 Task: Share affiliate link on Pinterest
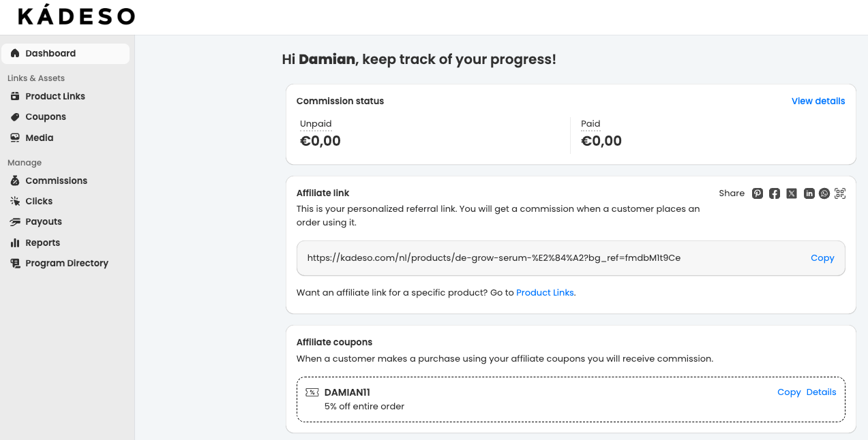coord(758,193)
